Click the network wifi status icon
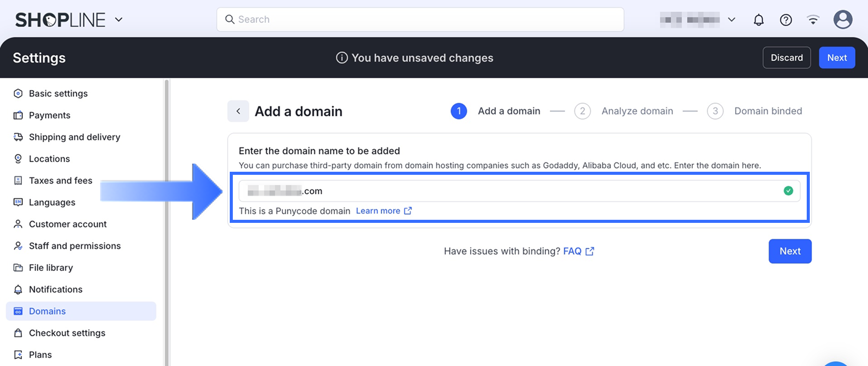The height and width of the screenshot is (366, 868). coord(813,20)
